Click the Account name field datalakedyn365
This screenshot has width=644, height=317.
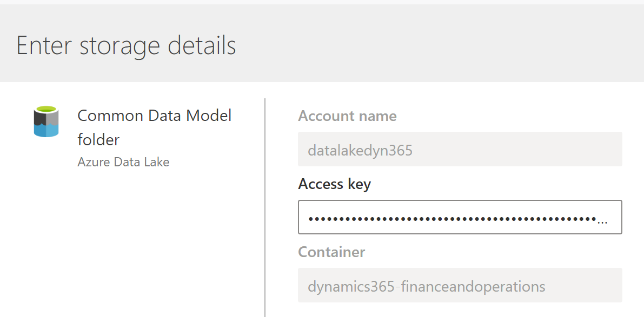coord(460,149)
